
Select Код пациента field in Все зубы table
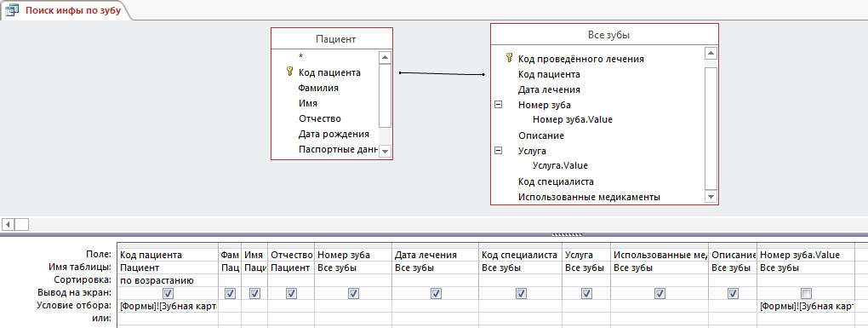(549, 74)
